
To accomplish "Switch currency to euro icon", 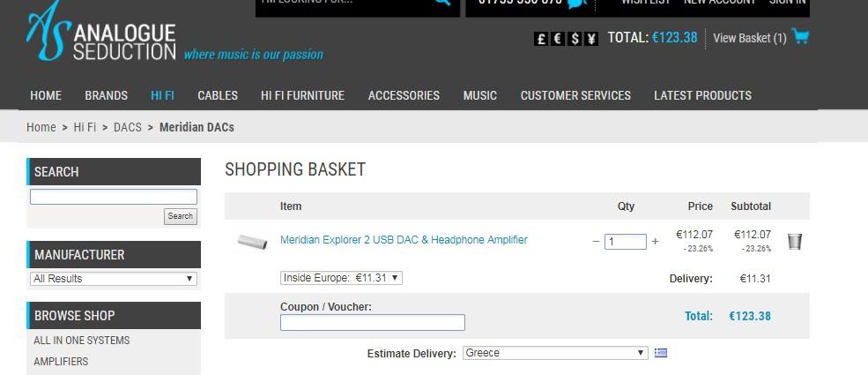I will click(x=558, y=39).
